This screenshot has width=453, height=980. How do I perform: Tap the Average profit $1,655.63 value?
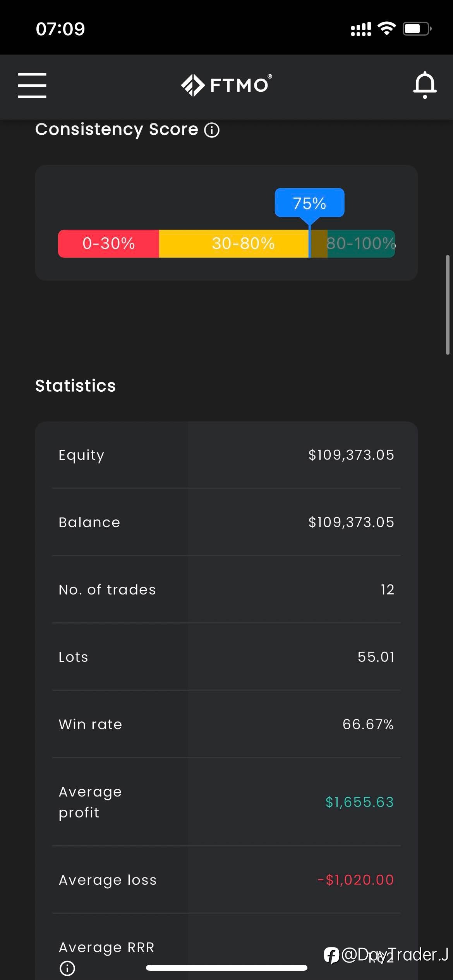click(x=359, y=802)
